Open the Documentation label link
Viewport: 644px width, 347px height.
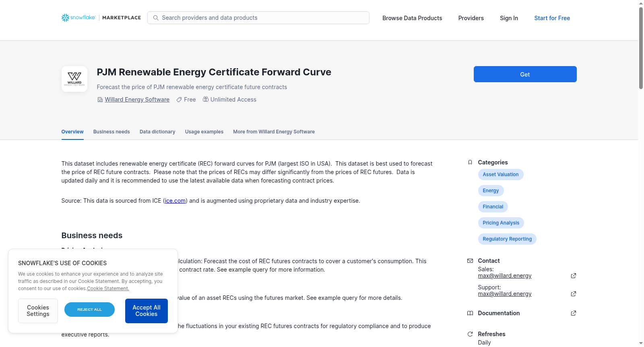499,313
